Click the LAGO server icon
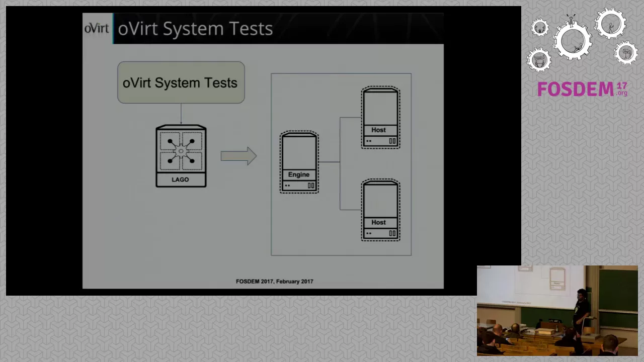 [x=181, y=156]
